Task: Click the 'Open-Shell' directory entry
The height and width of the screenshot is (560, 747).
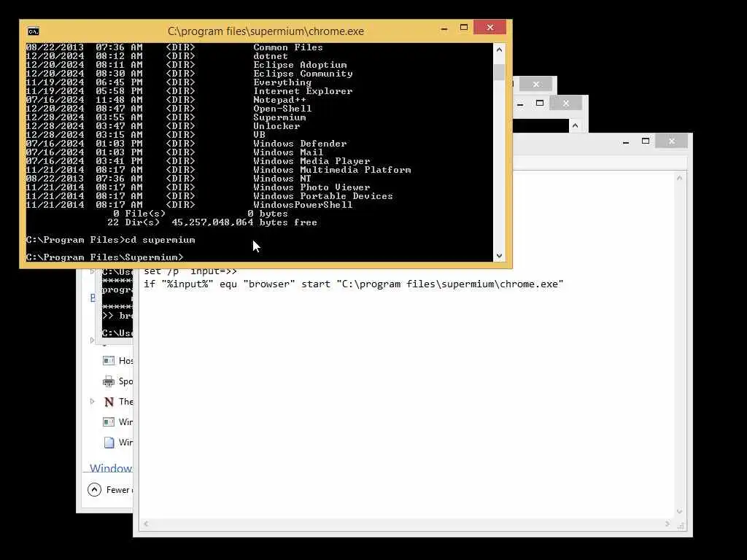Action: 282,109
